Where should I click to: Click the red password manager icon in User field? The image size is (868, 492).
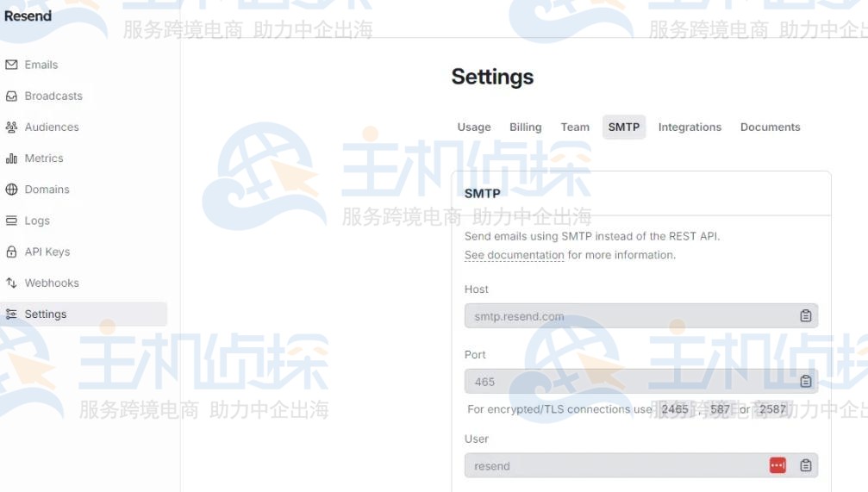tap(777, 465)
